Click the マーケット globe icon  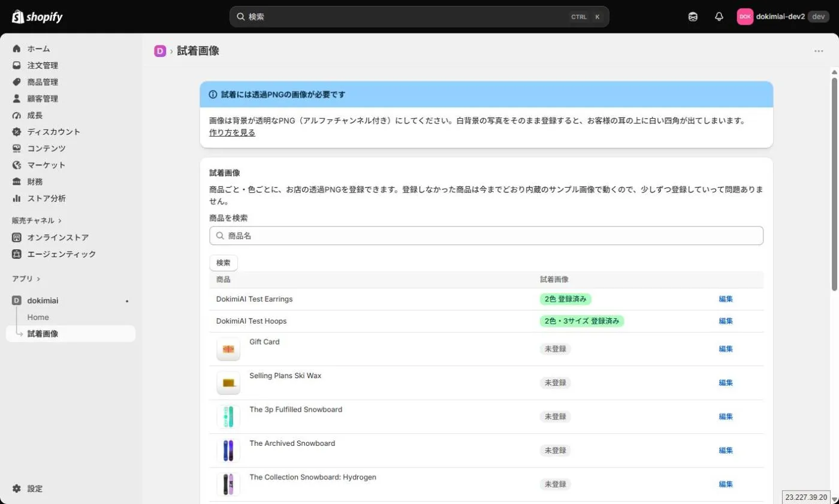(17, 165)
